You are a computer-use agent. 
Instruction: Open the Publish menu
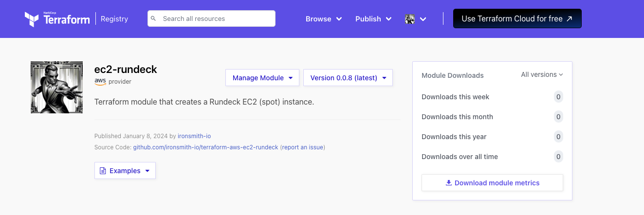373,19
